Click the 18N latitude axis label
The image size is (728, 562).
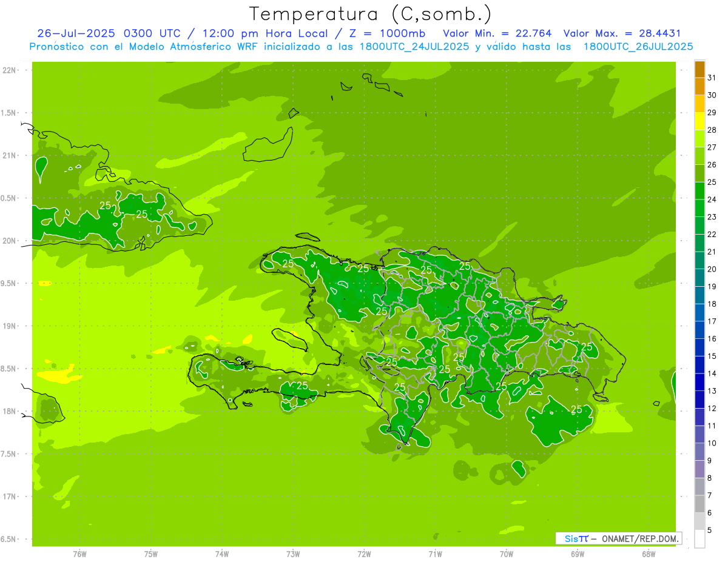click(x=9, y=411)
